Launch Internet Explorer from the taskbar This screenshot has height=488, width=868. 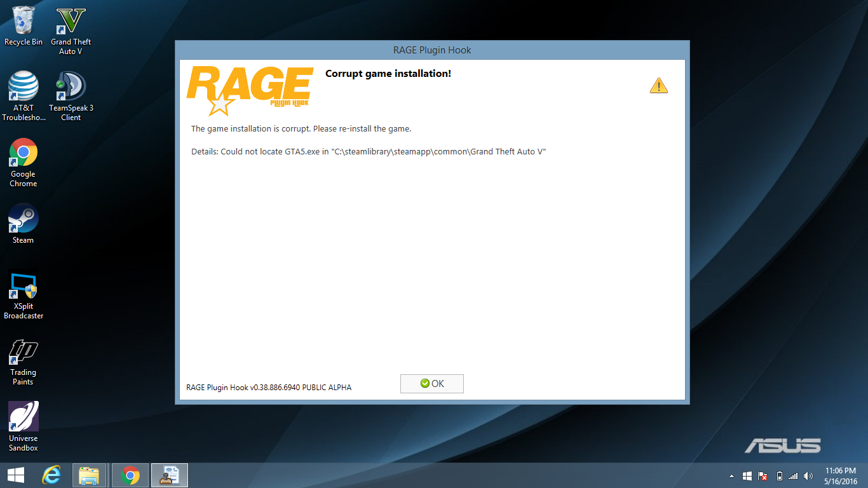click(51, 475)
